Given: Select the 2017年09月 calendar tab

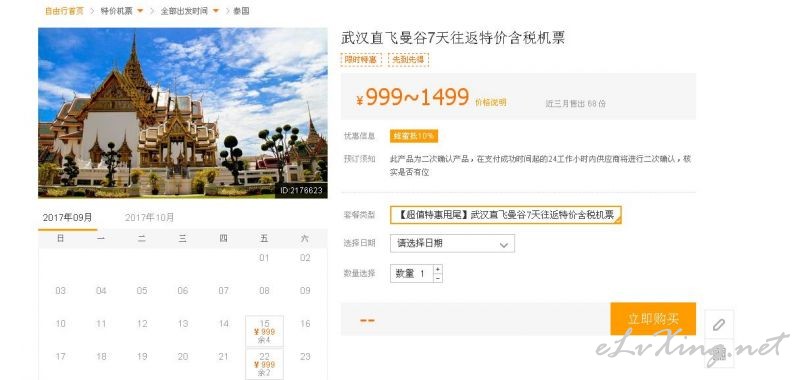Looking at the screenshot, I should coord(67,217).
